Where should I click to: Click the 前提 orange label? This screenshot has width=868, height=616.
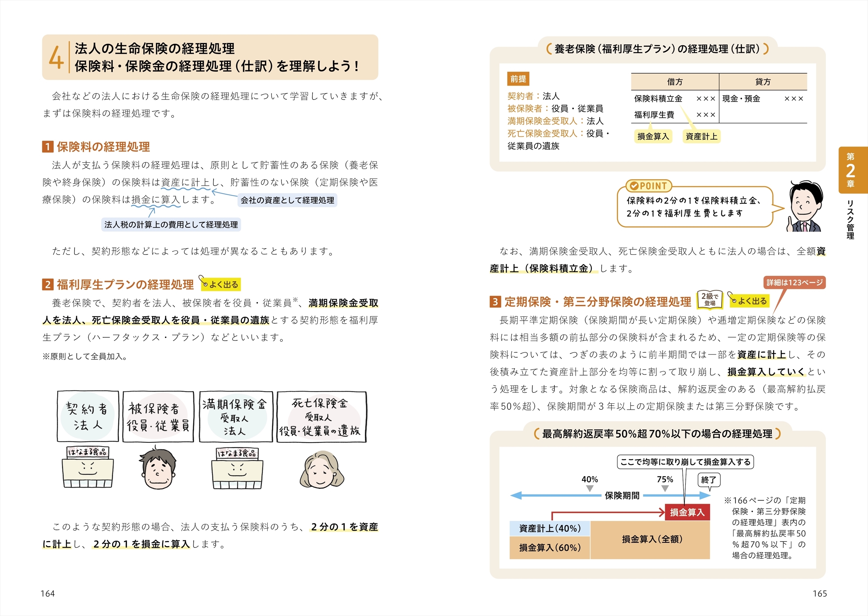point(518,79)
